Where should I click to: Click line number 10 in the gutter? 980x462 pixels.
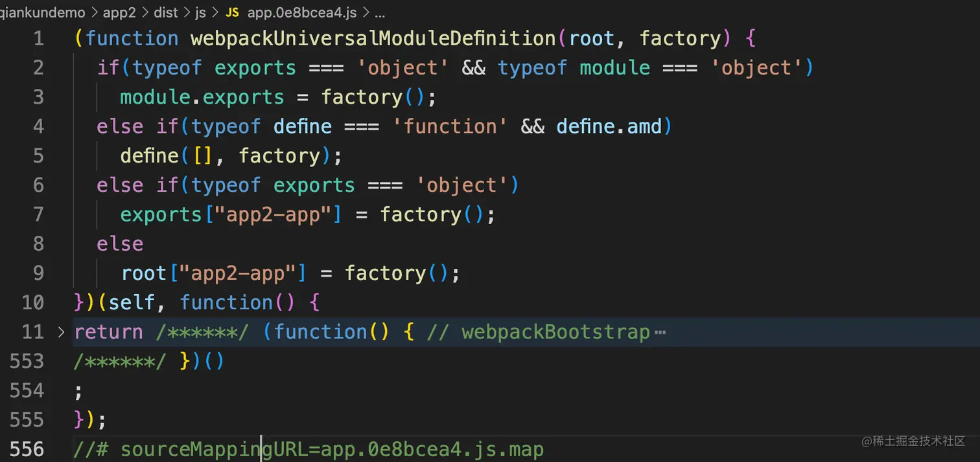pyautogui.click(x=32, y=303)
